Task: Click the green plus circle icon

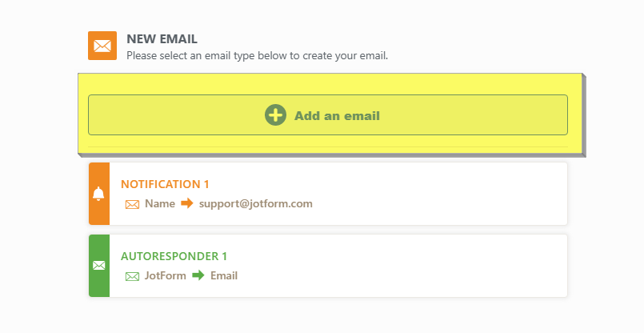Action: (x=275, y=115)
